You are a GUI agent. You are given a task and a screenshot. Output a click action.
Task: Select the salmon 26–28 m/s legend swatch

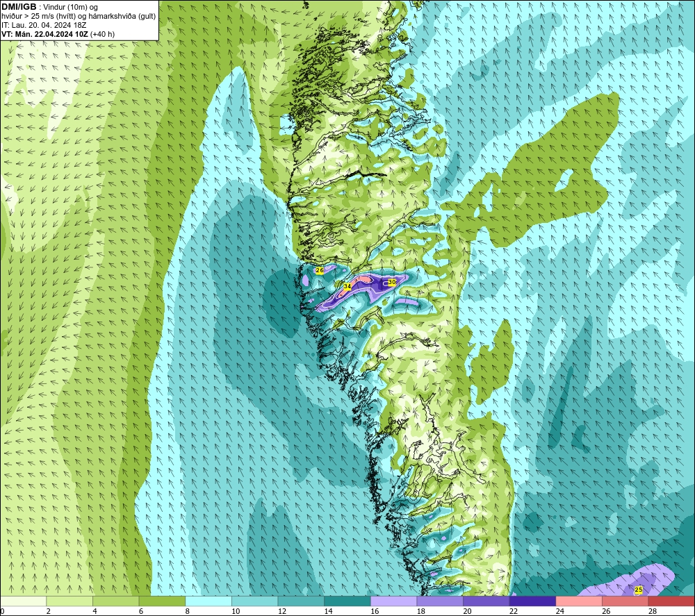coord(625,601)
